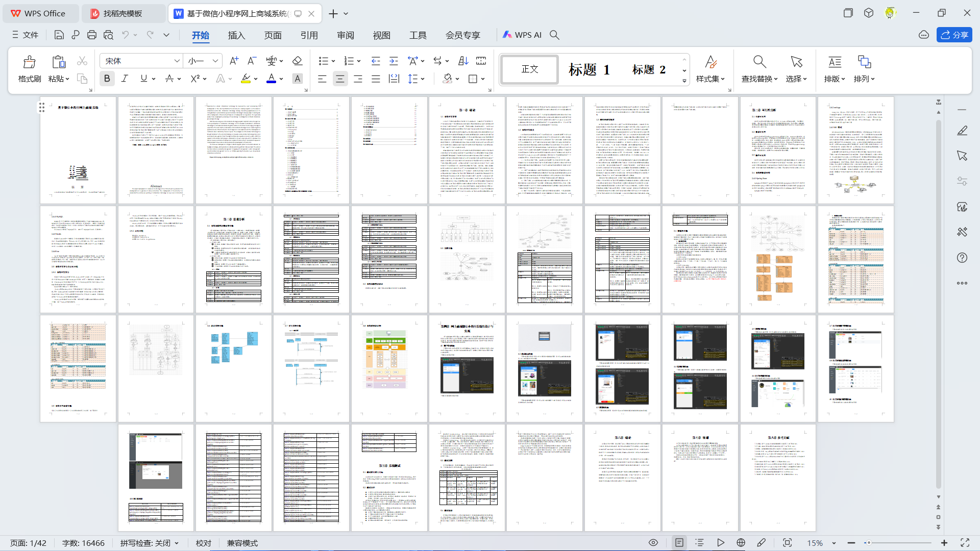Click the increase font size icon
Viewport: 980px width, 551px height.
(x=234, y=61)
